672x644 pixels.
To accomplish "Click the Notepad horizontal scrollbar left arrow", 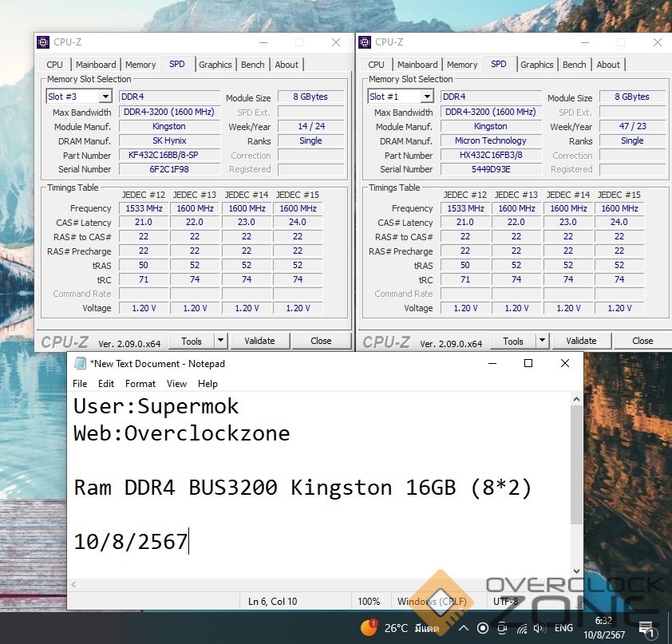I will (73, 584).
